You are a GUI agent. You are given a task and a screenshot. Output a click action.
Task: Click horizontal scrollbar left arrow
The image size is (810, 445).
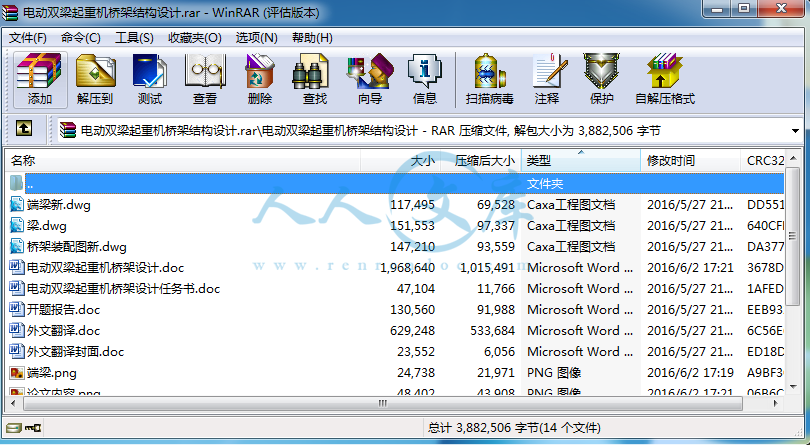[12, 403]
